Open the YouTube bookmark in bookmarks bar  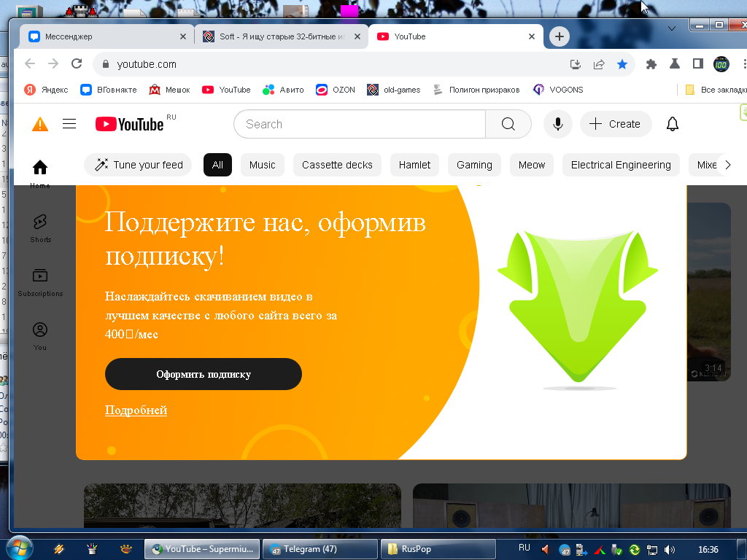[x=226, y=90]
